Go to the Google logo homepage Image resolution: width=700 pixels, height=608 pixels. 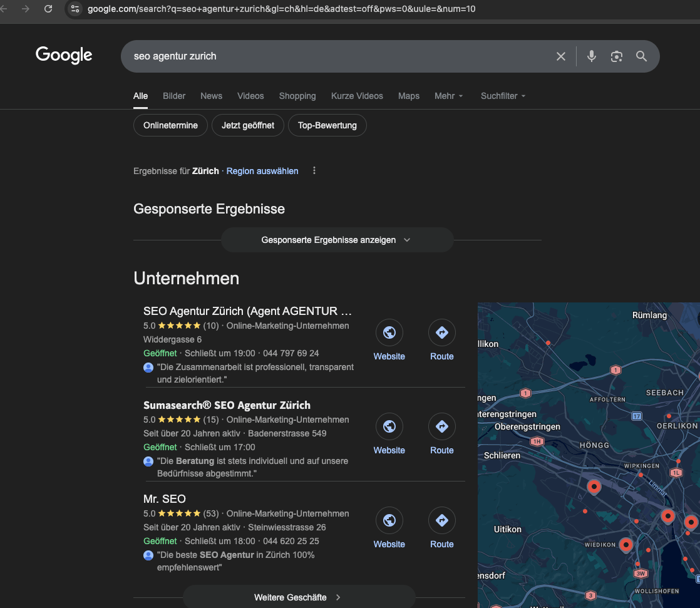click(x=64, y=55)
